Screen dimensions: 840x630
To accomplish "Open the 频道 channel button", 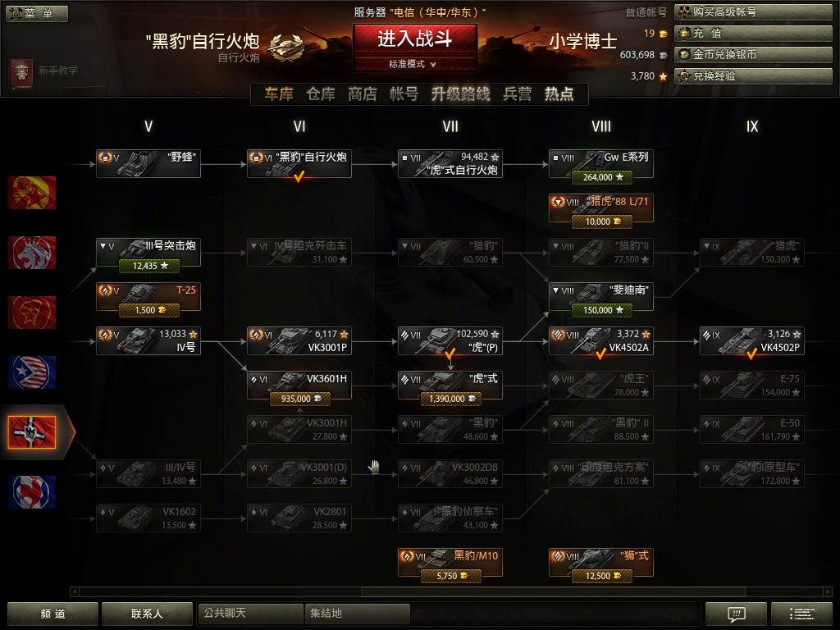I will tap(52, 614).
